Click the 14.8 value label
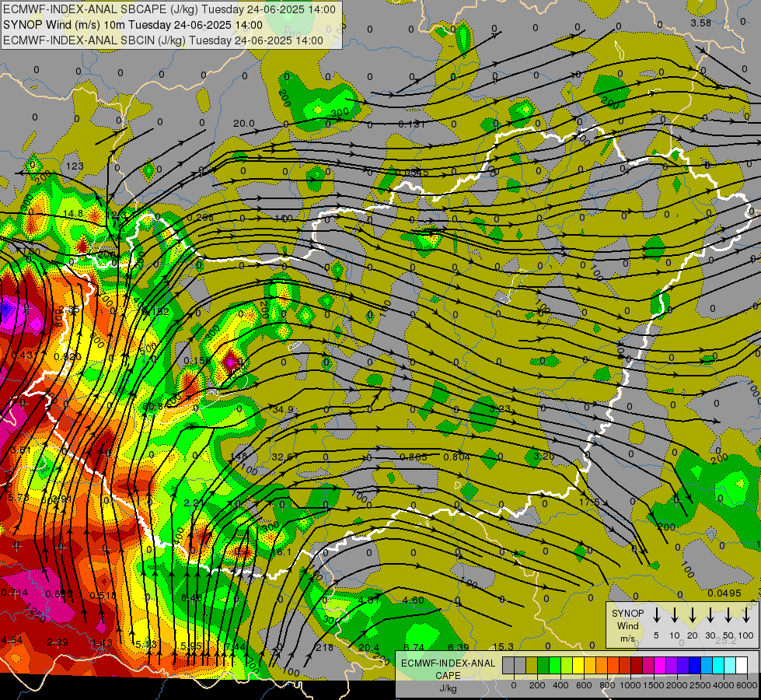 [x=73, y=214]
